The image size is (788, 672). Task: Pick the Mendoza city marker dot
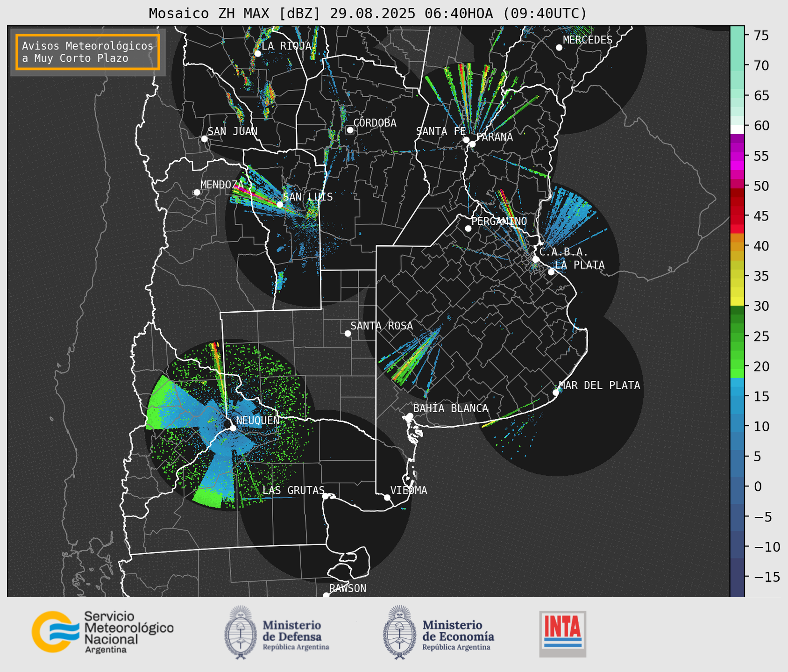pyautogui.click(x=197, y=193)
